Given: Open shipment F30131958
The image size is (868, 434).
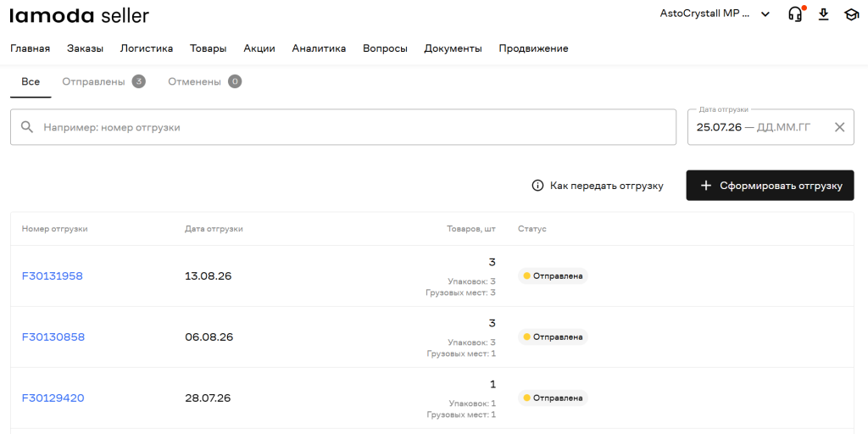Looking at the screenshot, I should [x=52, y=275].
